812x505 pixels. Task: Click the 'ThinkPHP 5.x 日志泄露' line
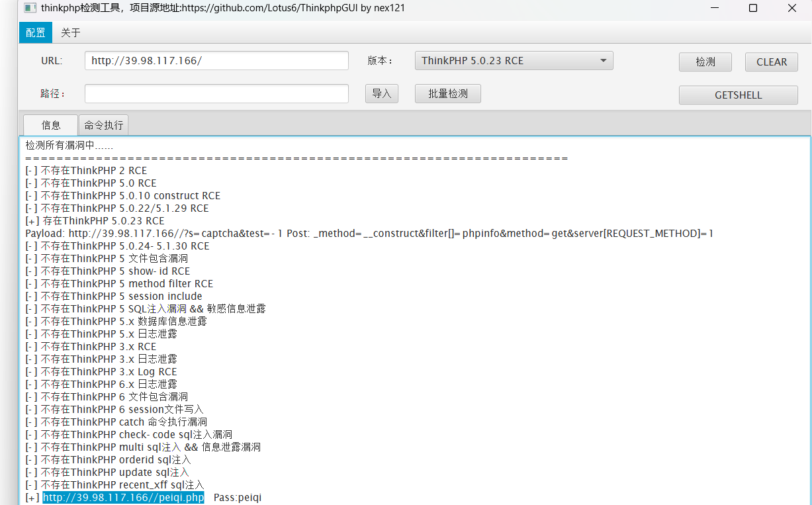click(x=101, y=334)
